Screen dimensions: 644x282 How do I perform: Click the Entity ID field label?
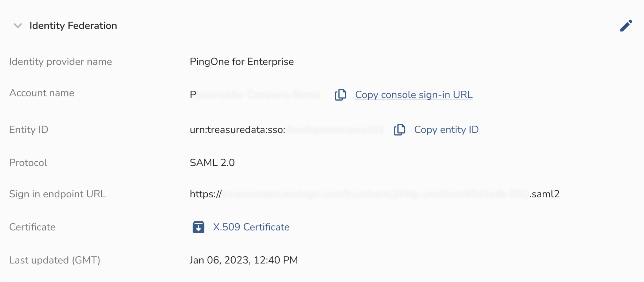point(29,130)
